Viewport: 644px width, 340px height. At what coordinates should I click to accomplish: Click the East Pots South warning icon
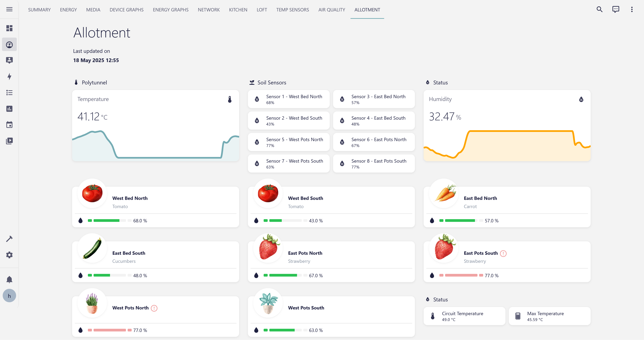[x=503, y=253]
